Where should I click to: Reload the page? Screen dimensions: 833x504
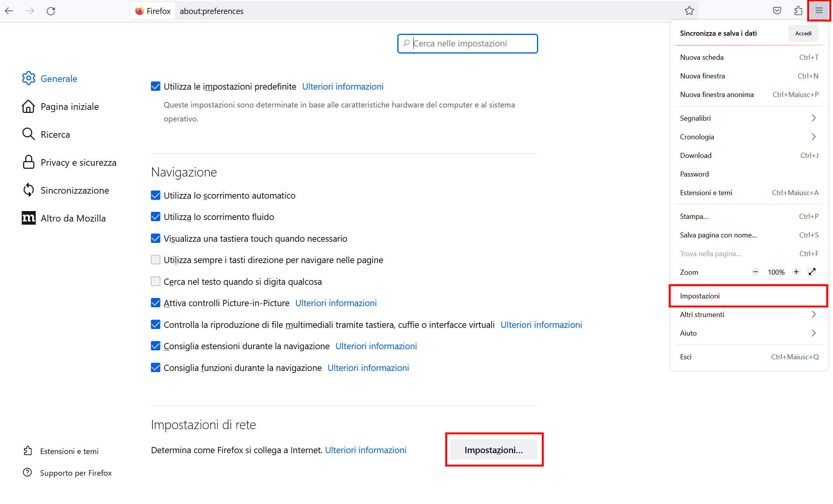(51, 11)
